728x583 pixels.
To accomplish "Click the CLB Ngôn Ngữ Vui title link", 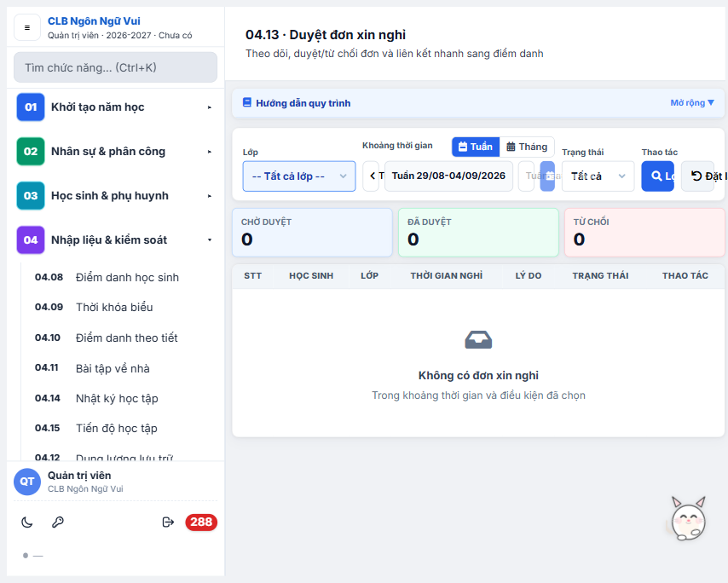I will pos(94,21).
